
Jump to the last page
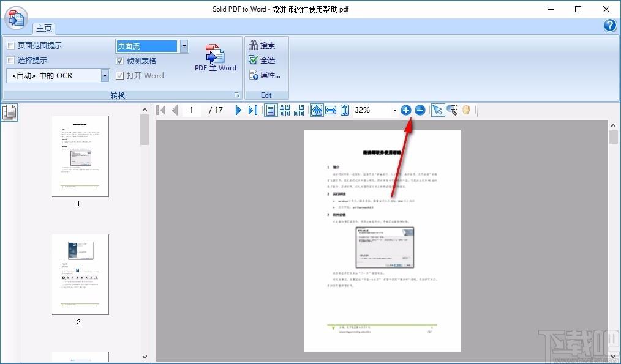(x=253, y=110)
